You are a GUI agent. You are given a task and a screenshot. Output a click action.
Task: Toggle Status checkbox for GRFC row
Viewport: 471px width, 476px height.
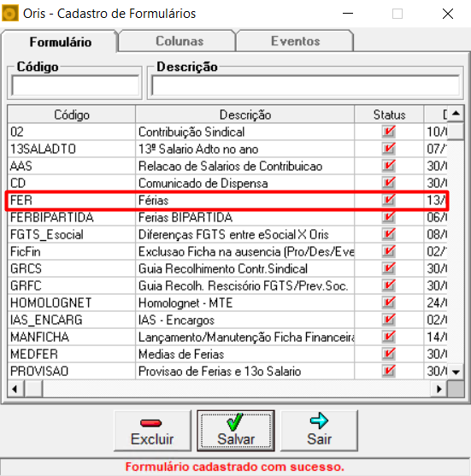click(x=389, y=285)
